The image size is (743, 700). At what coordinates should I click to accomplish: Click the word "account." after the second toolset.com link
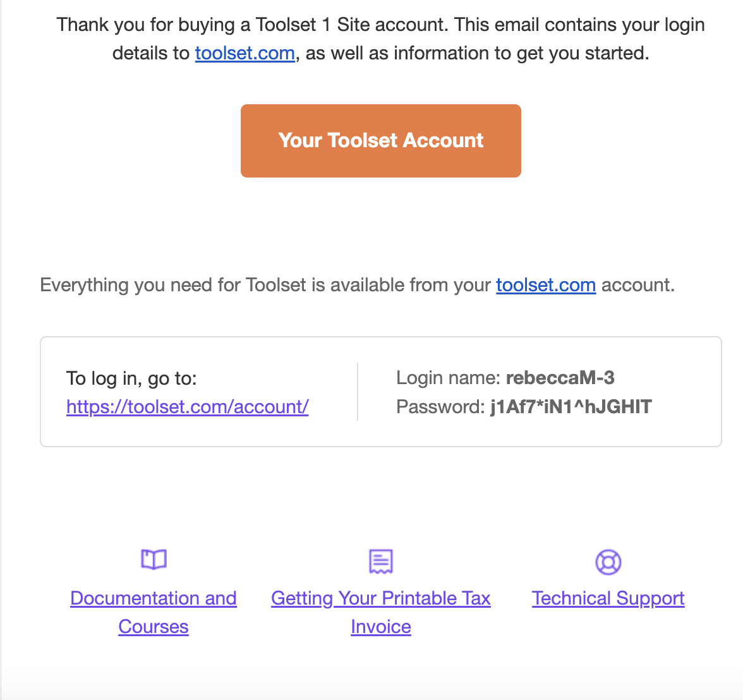[638, 285]
